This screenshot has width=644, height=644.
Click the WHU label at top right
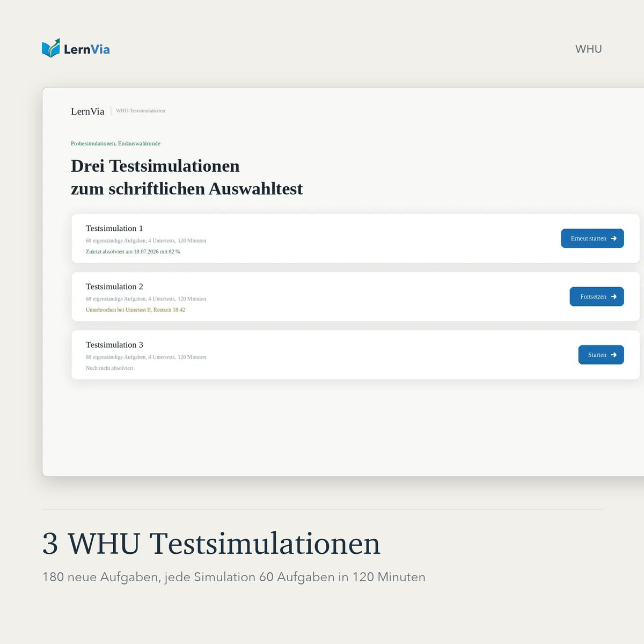(589, 49)
